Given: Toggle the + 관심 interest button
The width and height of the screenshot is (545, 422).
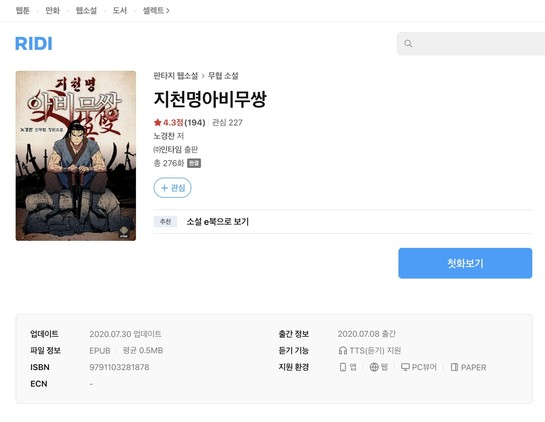Looking at the screenshot, I should click(x=172, y=188).
